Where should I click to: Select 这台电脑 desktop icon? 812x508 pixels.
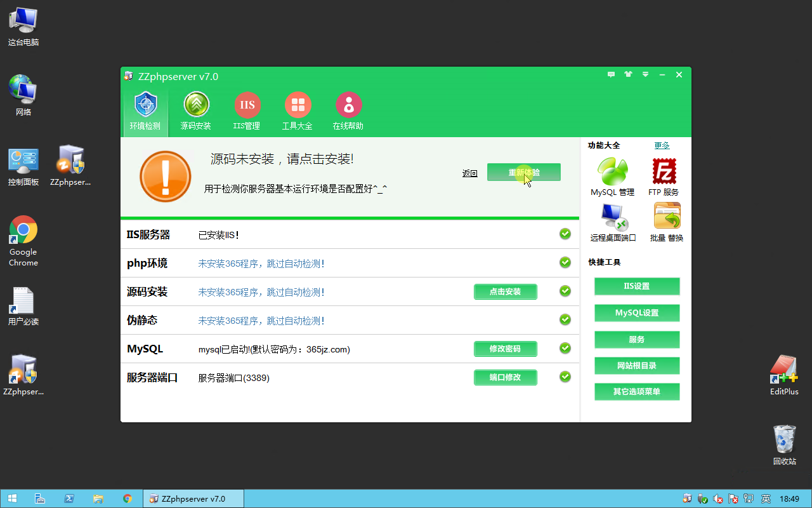coord(23,27)
